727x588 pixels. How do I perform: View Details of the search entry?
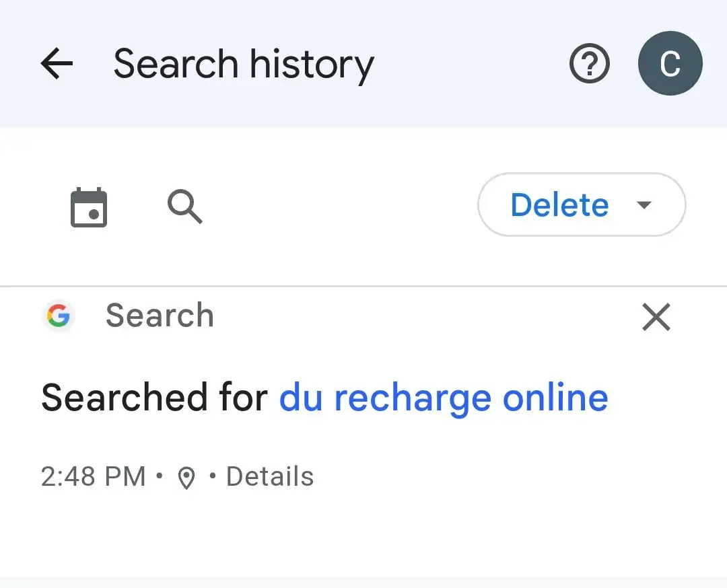pyautogui.click(x=270, y=477)
